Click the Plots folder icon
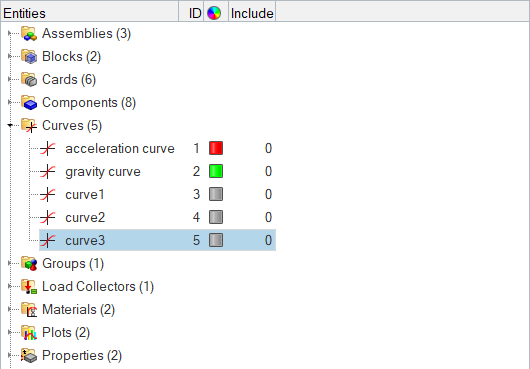This screenshot has width=530, height=369. click(x=29, y=332)
